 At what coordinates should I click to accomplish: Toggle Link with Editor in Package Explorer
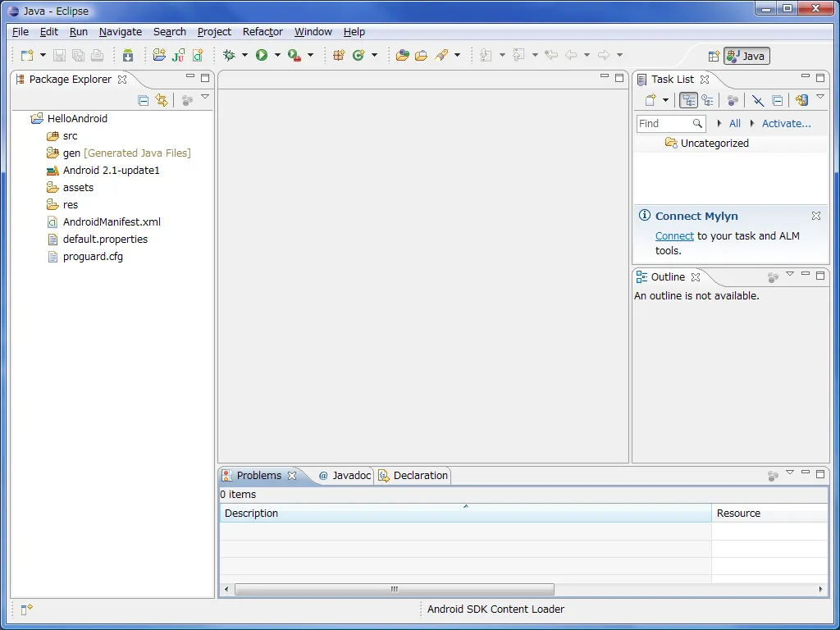pyautogui.click(x=162, y=100)
